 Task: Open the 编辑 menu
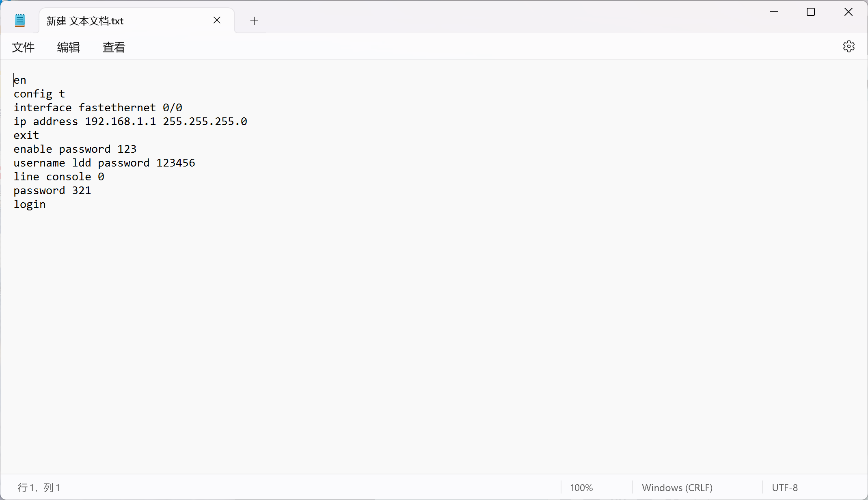(x=68, y=48)
